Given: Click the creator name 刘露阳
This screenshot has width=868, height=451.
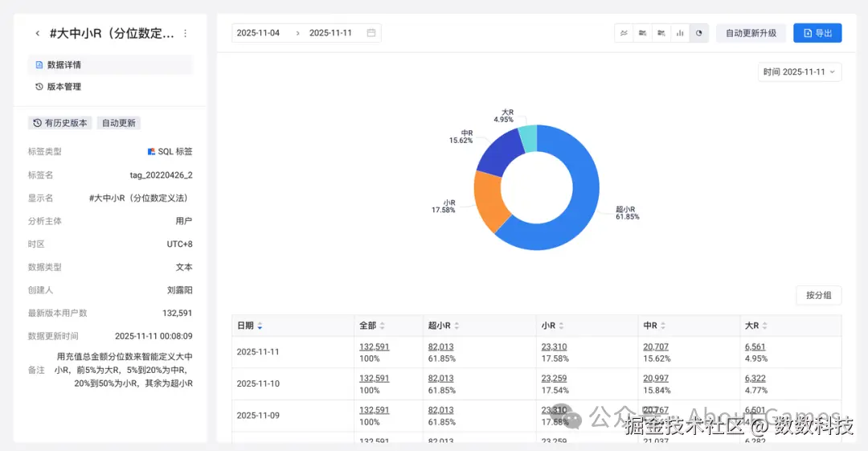Looking at the screenshot, I should click(180, 290).
